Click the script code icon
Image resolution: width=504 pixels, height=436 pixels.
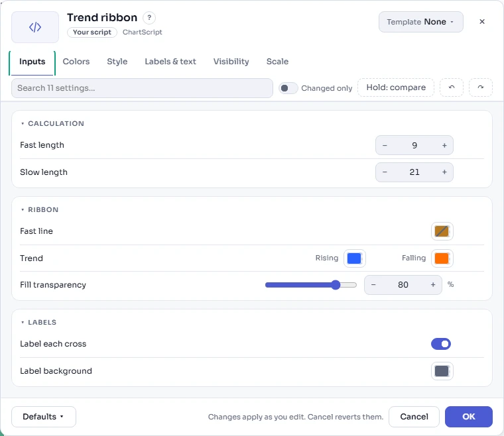(x=35, y=27)
